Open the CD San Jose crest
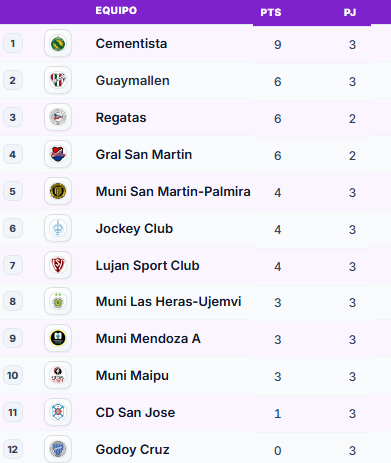This screenshot has width=391, height=463. click(x=58, y=412)
